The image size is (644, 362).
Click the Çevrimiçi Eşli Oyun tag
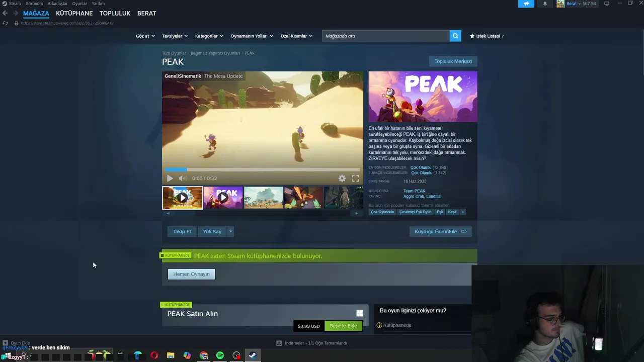pyautogui.click(x=415, y=212)
